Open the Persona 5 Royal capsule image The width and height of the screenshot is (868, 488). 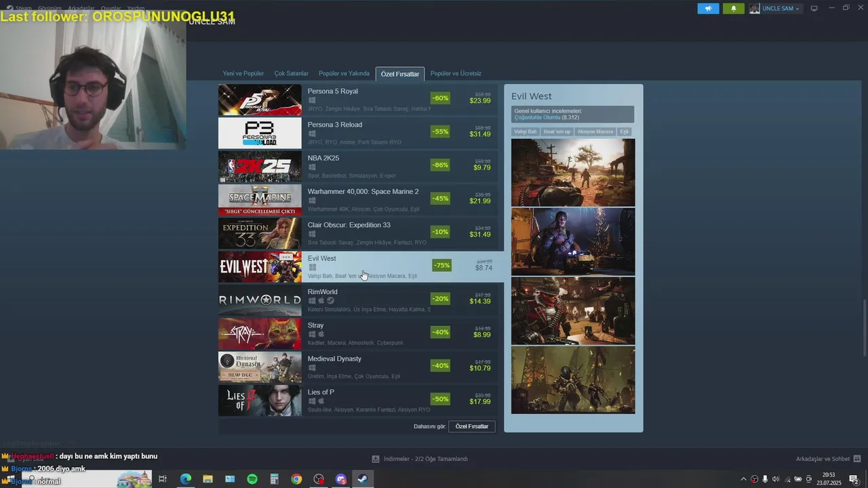[x=260, y=100]
